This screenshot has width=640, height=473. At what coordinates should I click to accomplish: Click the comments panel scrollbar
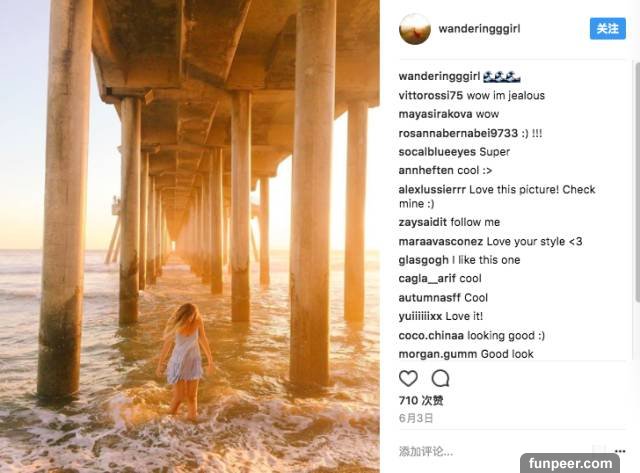pyautogui.click(x=636, y=200)
